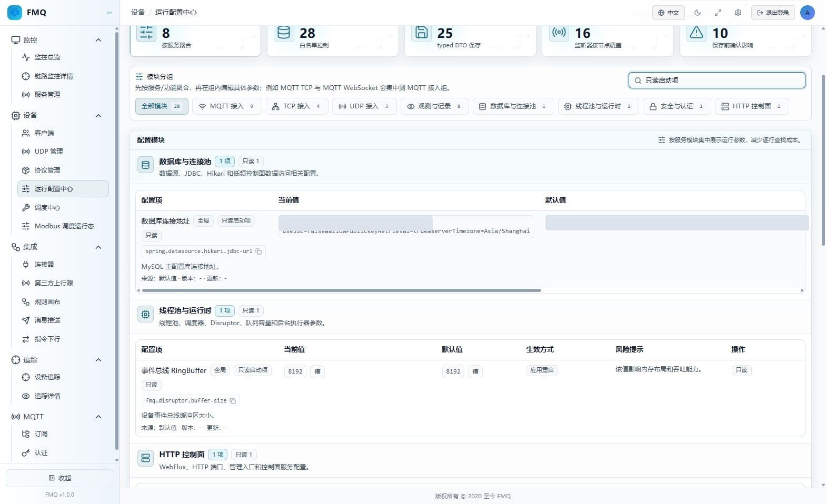826x504 pixels.
Task: Select the TCP 接入 filter tab
Action: pos(297,106)
